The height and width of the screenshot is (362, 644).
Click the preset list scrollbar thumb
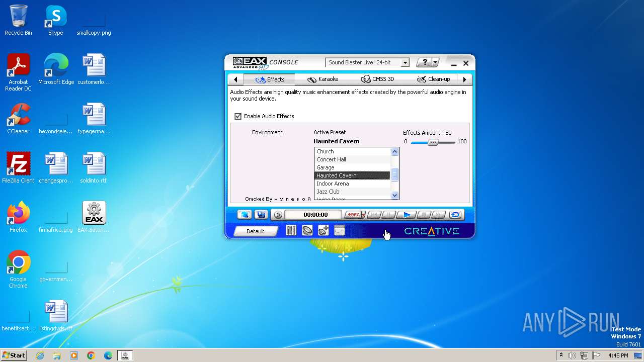pyautogui.click(x=394, y=174)
